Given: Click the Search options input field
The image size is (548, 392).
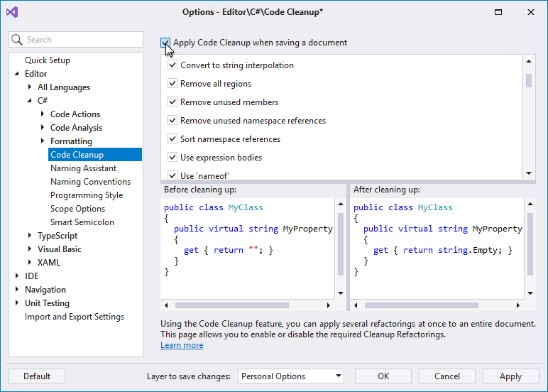Looking at the screenshot, I should (x=82, y=40).
